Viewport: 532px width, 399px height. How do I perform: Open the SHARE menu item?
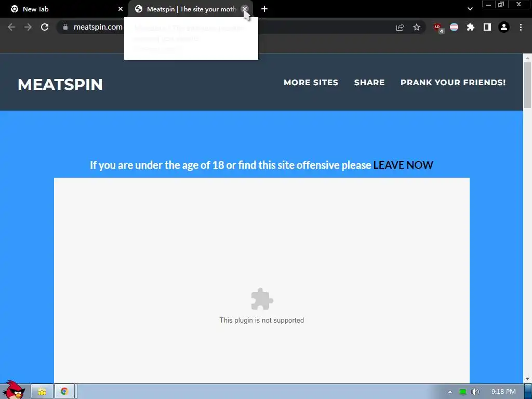click(369, 83)
